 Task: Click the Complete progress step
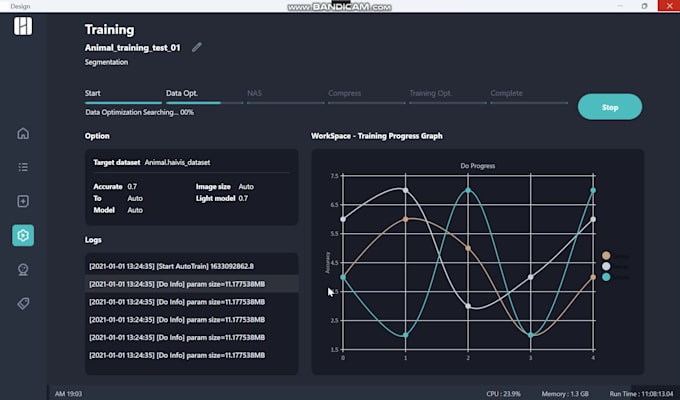point(507,93)
